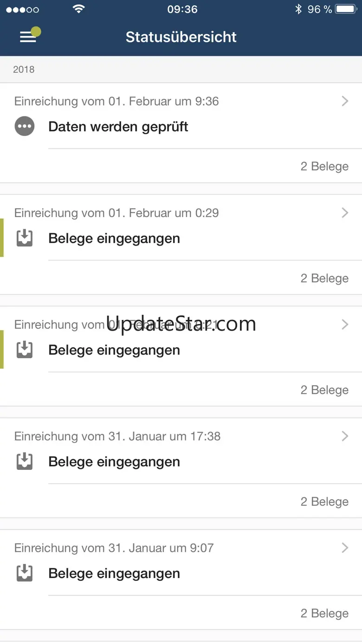The width and height of the screenshot is (362, 644).
Task: Click the inbox icon for 31. Januar 17:38
Action: point(25,462)
